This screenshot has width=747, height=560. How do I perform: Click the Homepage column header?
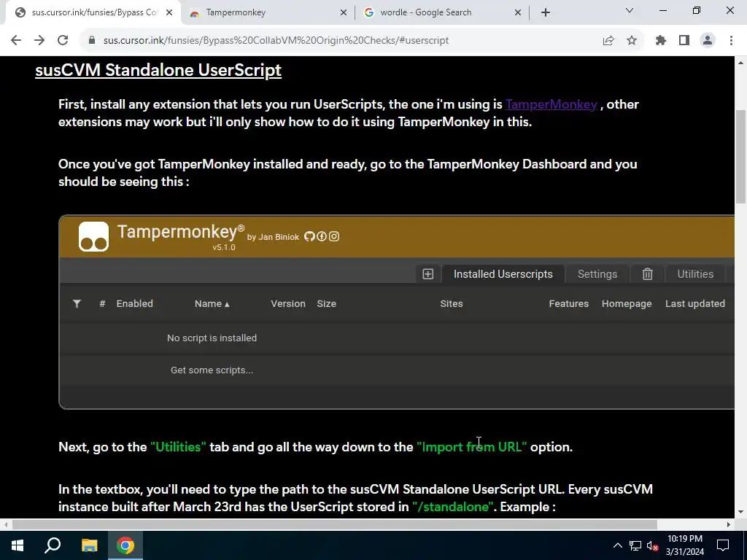click(627, 304)
